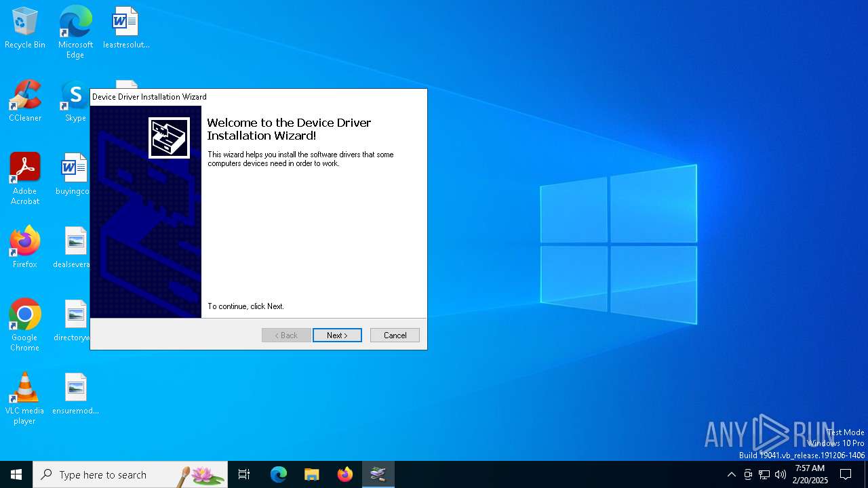Open the volume control tray icon
Image resolution: width=868 pixels, height=488 pixels.
pyautogui.click(x=781, y=474)
